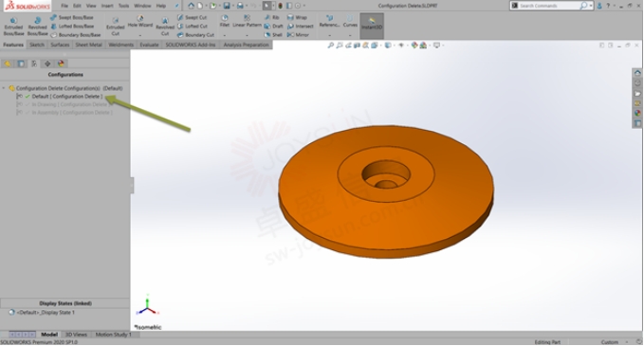The width and height of the screenshot is (644, 346).
Task: Open the Appearances color wheel in view toolbar
Action: click(414, 46)
